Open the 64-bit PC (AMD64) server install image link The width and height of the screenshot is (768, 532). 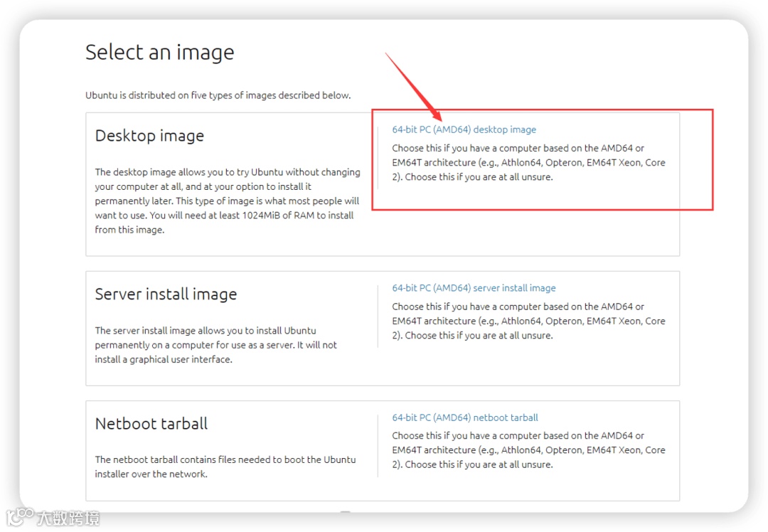coord(474,288)
